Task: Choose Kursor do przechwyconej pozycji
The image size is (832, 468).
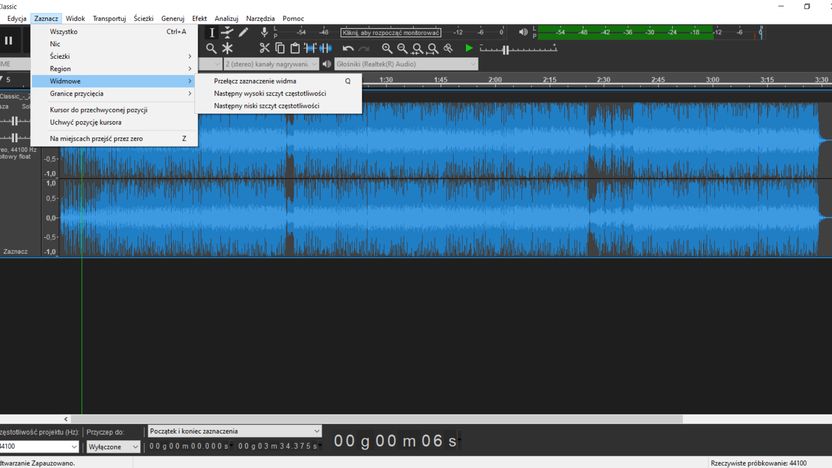Action: 115,110
